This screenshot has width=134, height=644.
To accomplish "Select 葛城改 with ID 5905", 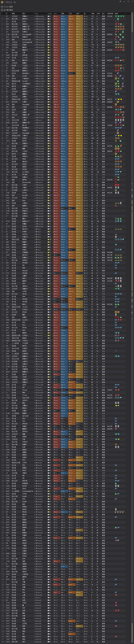I will (24, 47).
